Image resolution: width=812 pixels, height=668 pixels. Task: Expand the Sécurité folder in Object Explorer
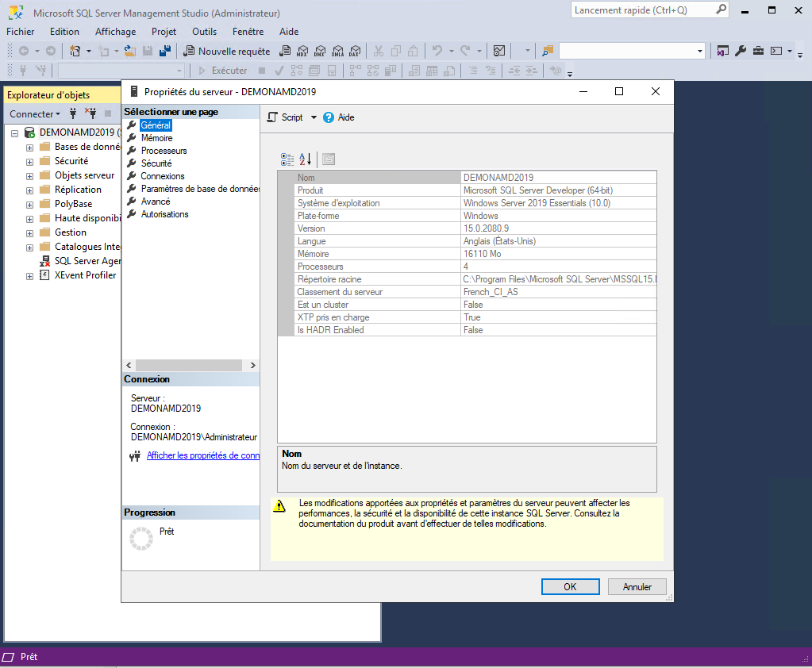click(29, 161)
